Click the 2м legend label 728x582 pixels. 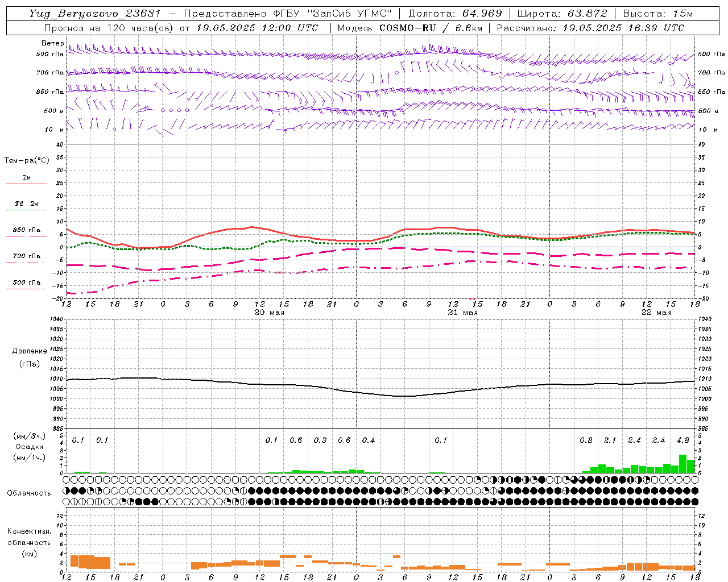click(27, 178)
